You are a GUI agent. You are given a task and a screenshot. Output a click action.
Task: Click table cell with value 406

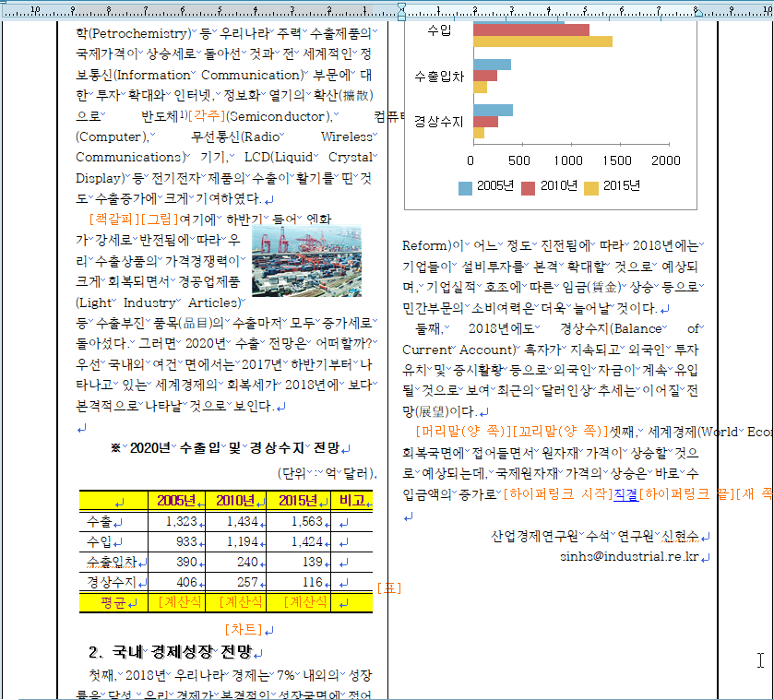[x=177, y=582]
